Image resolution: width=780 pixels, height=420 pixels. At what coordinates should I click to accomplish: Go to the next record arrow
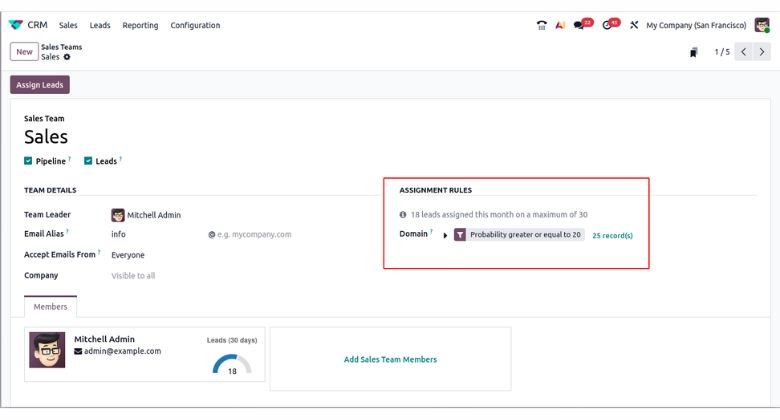(762, 52)
